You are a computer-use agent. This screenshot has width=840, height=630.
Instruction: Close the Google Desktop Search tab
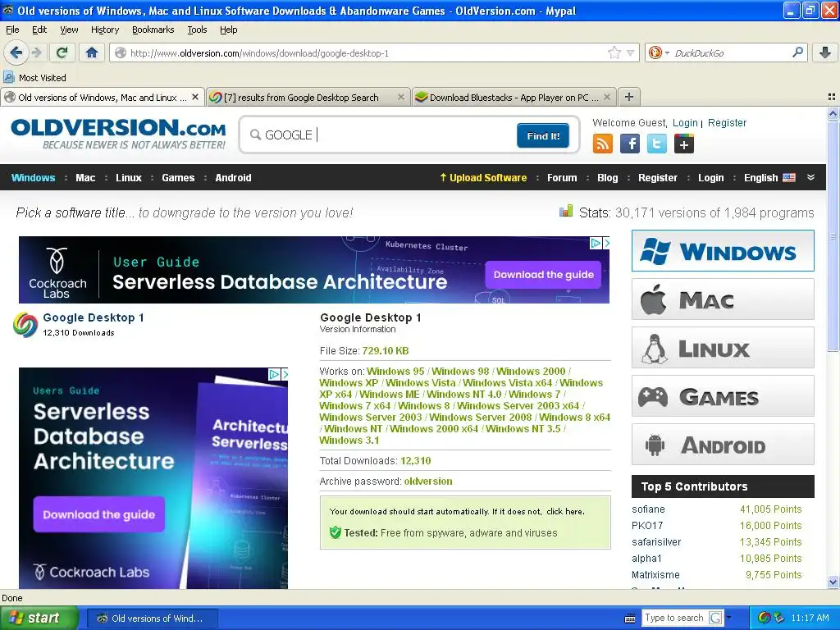pos(400,97)
